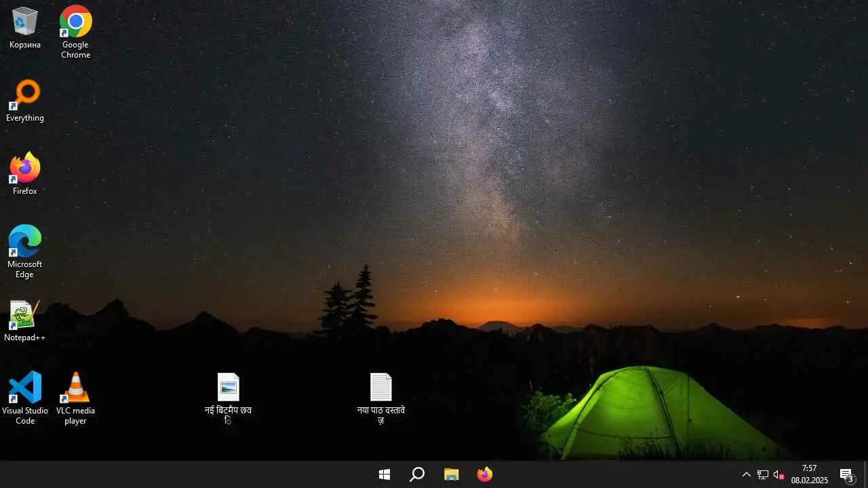This screenshot has height=488, width=868.
Task: Open taskbar search magnifier
Action: click(x=417, y=474)
